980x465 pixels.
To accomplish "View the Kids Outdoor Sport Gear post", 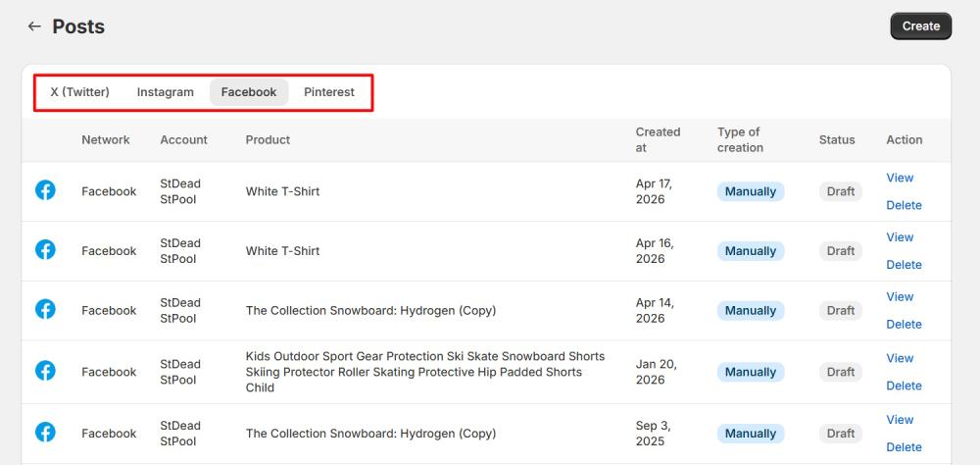I will click(x=900, y=358).
